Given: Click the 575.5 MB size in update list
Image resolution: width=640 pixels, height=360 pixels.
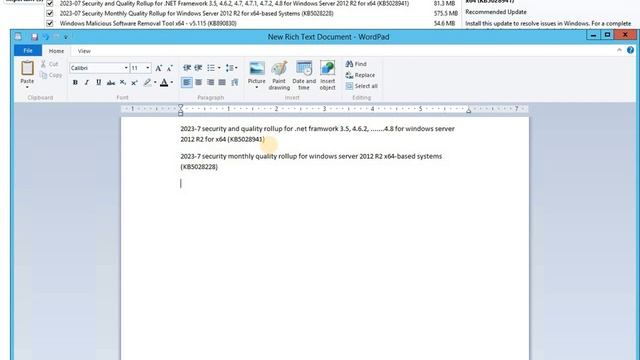Looking at the screenshot, I should click(x=446, y=13).
